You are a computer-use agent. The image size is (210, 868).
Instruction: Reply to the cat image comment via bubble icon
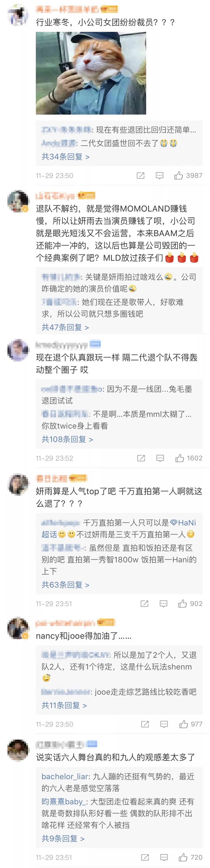point(159,176)
